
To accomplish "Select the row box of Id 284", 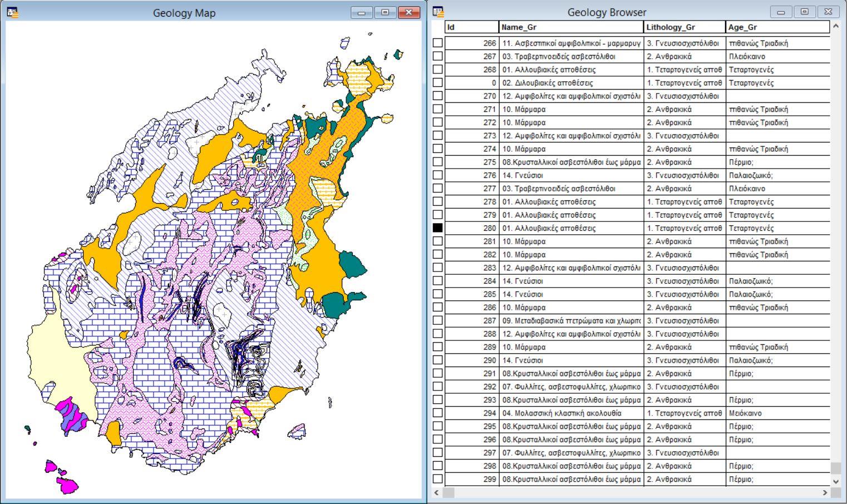I will 438,281.
